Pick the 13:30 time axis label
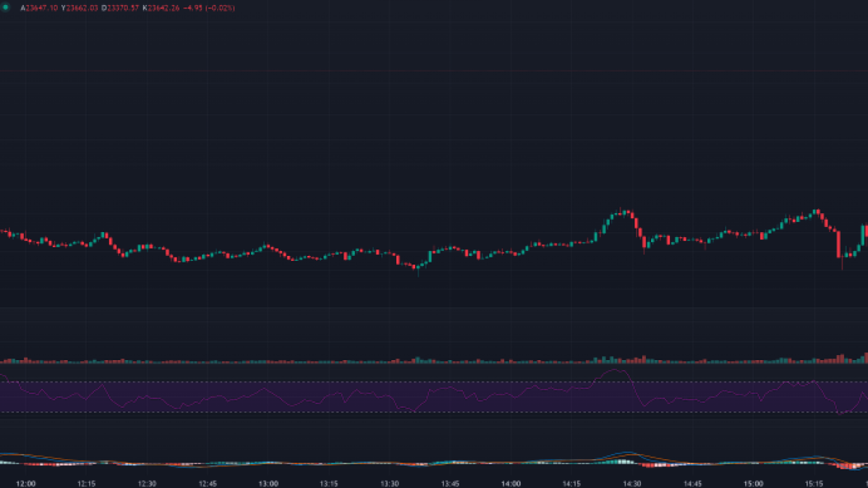Viewport: 868px width, 488px height. (390, 483)
